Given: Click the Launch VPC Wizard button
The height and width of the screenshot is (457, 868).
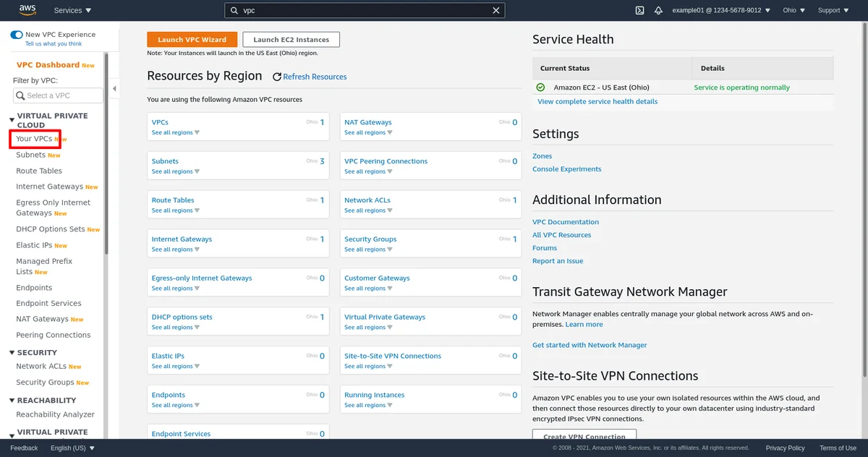Looking at the screenshot, I should click(x=192, y=39).
